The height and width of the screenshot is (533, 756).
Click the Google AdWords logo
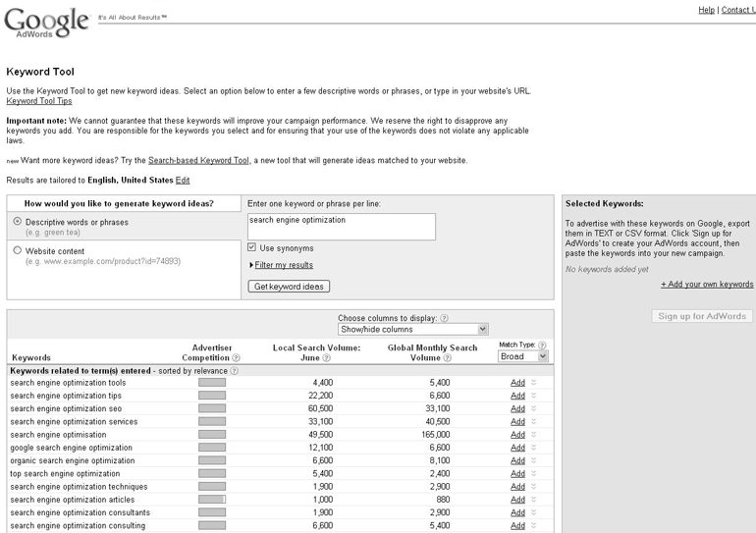tap(46, 22)
